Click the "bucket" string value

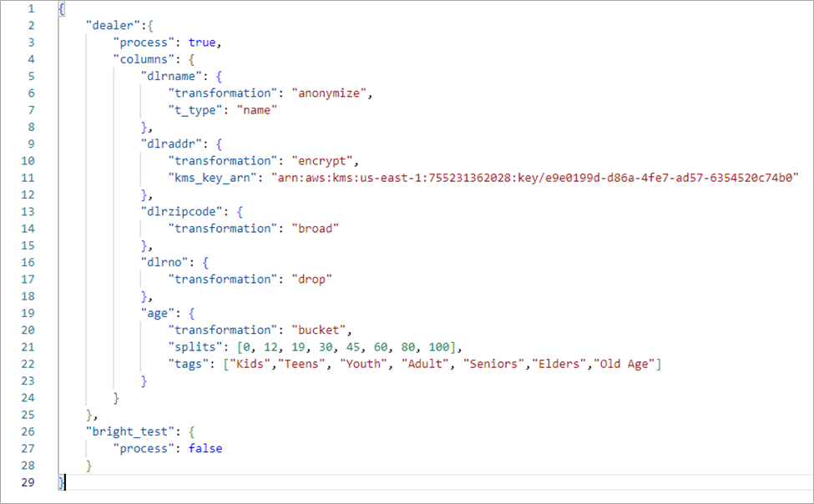(319, 330)
